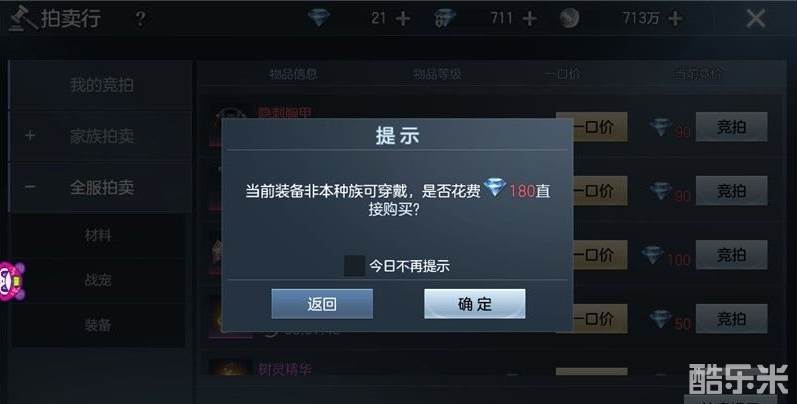Click the blue diamond currency icon at top

pyautogui.click(x=319, y=18)
